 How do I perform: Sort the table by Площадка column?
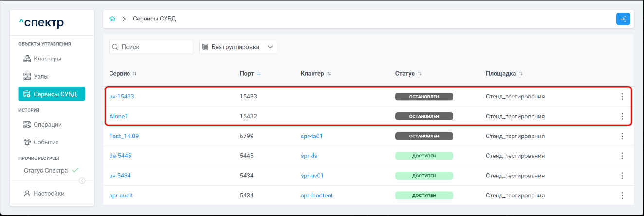point(521,74)
